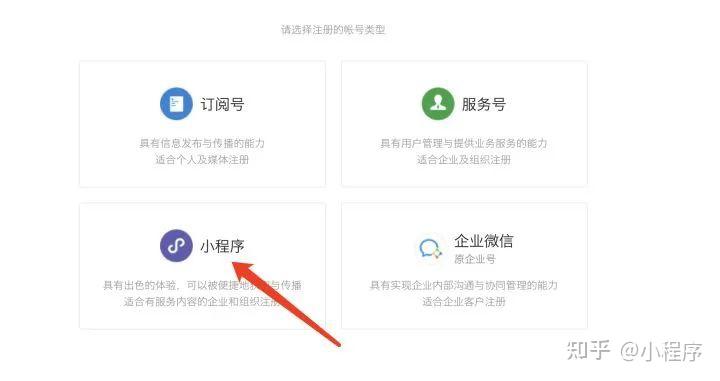Image resolution: width=720 pixels, height=381 pixels.
Task: Choose the 企业微信 title label
Action: coord(484,241)
